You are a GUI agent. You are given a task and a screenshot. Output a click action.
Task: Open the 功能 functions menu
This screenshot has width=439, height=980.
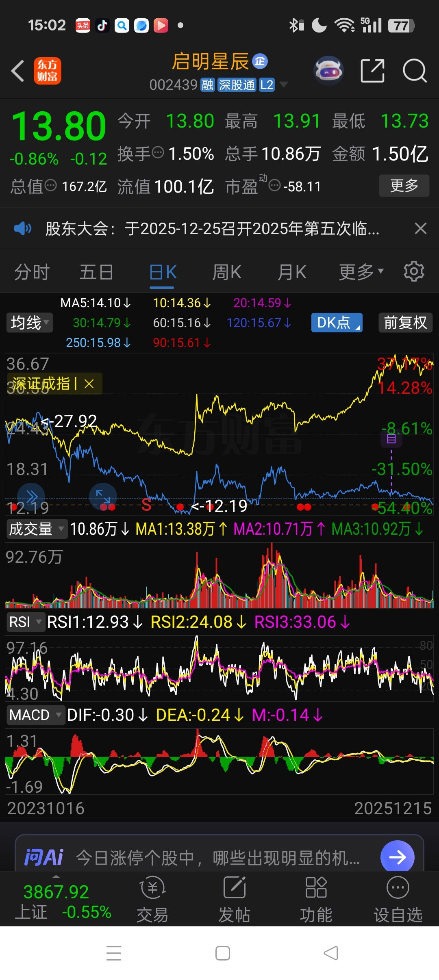(x=316, y=899)
